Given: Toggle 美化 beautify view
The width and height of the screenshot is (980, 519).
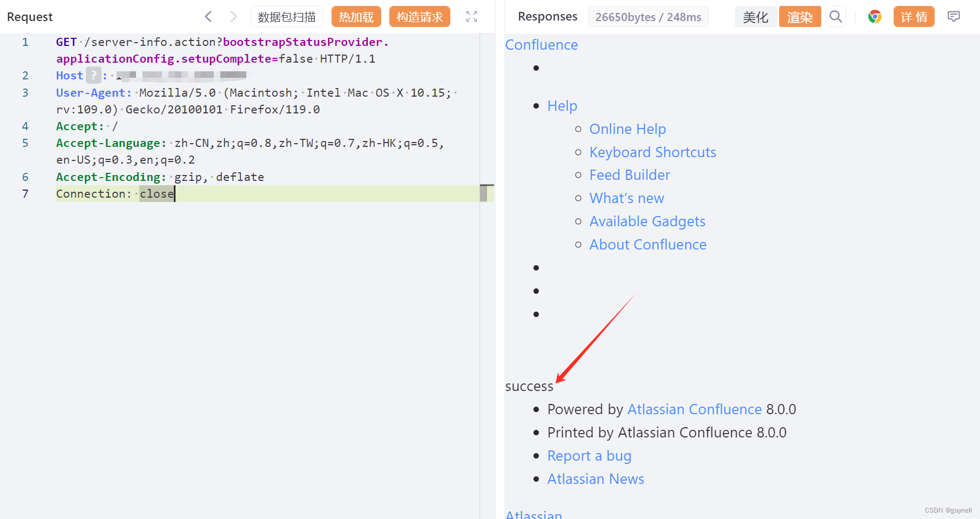Looking at the screenshot, I should click(x=755, y=17).
